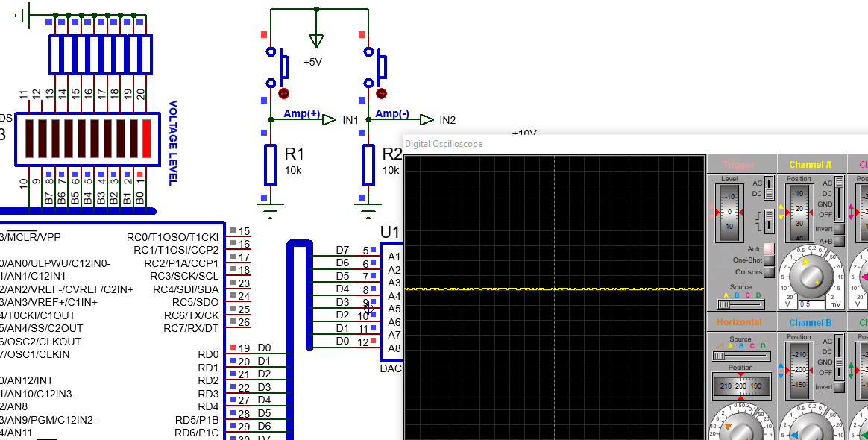The height and width of the screenshot is (440, 868).
Task: Click Channel A coupling slider handle
Action: tap(839, 183)
